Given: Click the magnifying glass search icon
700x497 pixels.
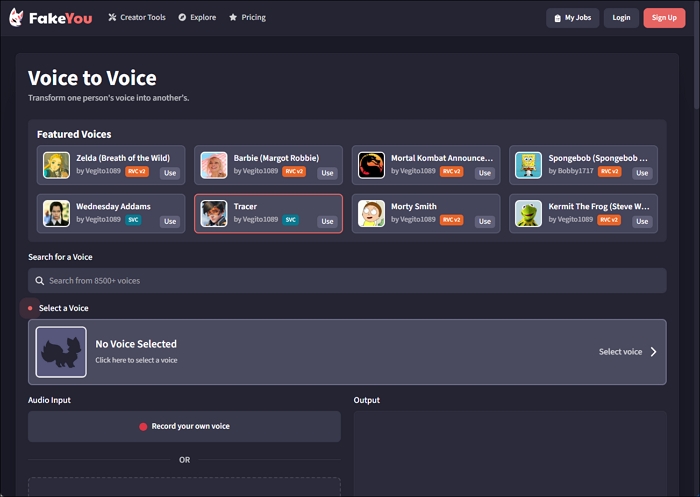Looking at the screenshot, I should [40, 280].
